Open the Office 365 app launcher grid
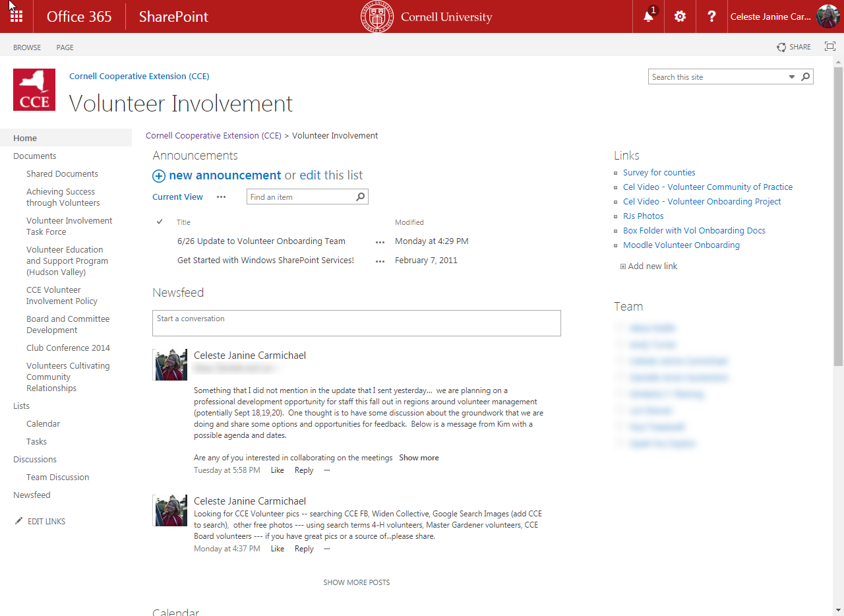 (x=16, y=16)
